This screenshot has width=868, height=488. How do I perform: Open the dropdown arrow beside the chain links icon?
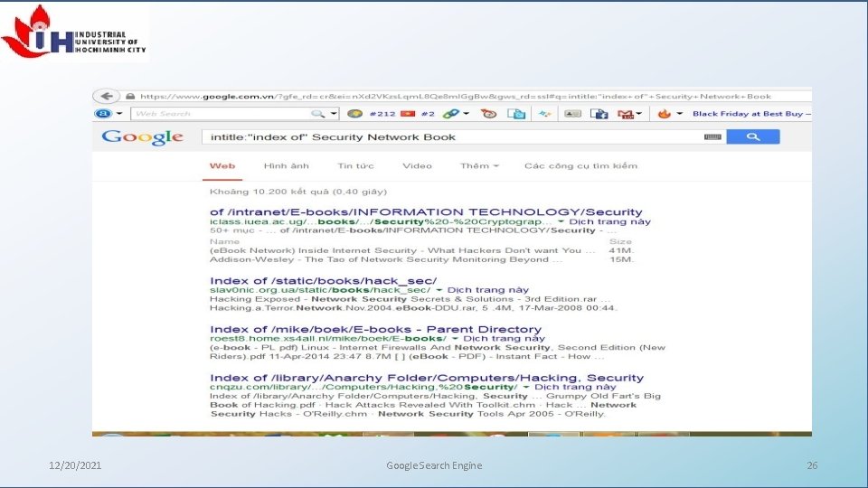pyautogui.click(x=467, y=114)
